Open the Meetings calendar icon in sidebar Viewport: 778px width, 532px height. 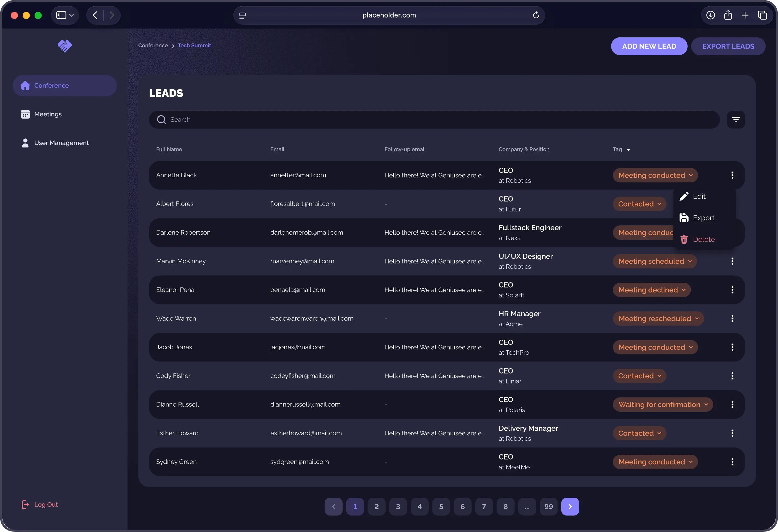click(x=25, y=114)
